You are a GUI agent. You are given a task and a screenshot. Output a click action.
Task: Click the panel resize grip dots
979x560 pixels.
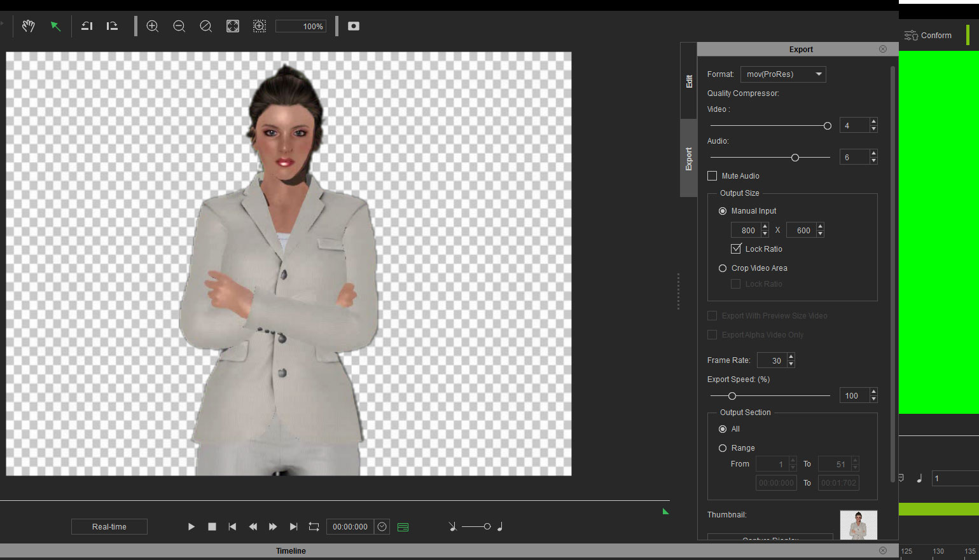click(678, 292)
